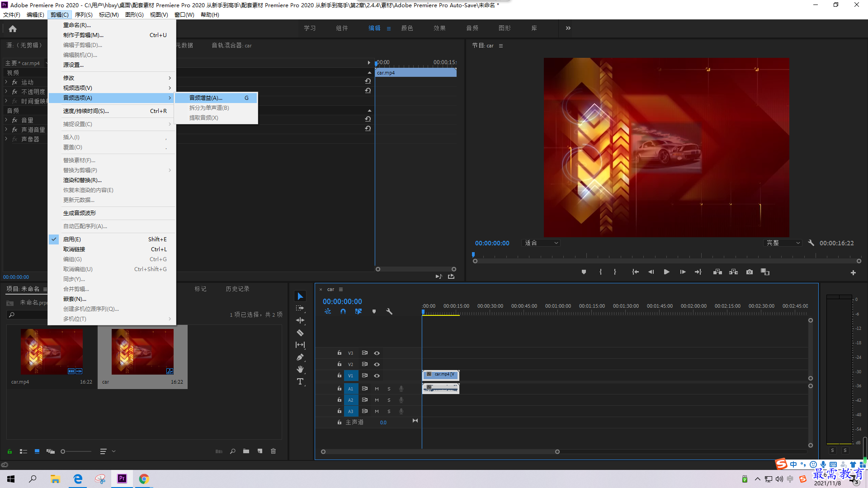
Task: Toggle Linked Selection in timeline
Action: (359, 311)
